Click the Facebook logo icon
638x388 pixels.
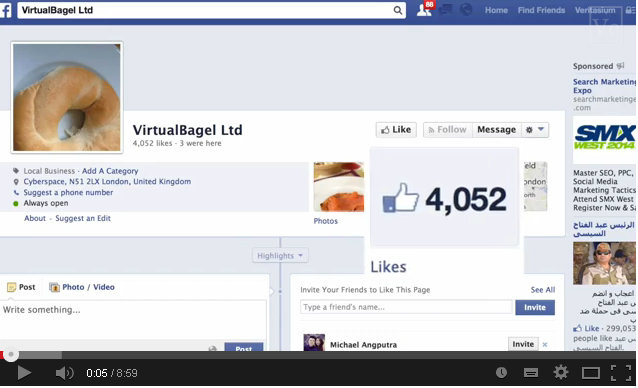tap(6, 10)
